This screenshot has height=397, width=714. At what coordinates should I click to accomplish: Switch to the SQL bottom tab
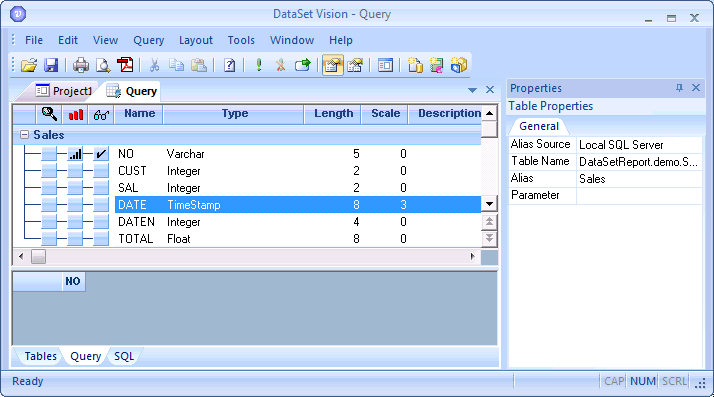[124, 356]
